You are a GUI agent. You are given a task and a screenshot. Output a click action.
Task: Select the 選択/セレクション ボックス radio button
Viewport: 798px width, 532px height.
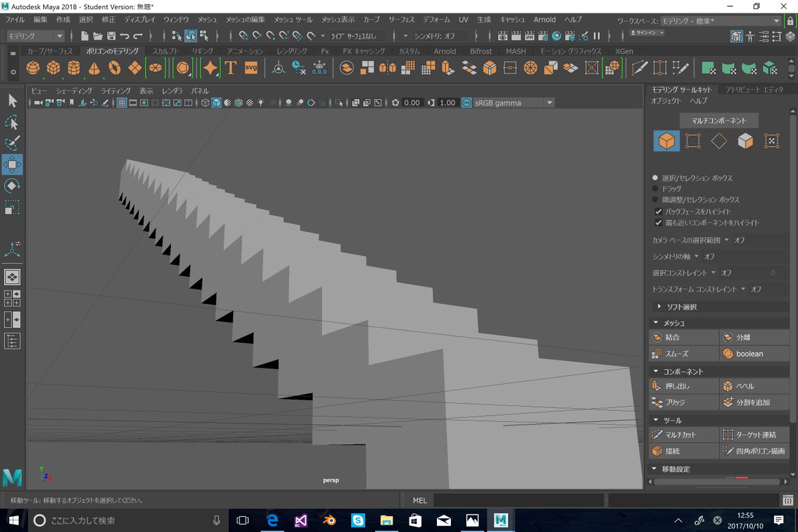coord(655,178)
